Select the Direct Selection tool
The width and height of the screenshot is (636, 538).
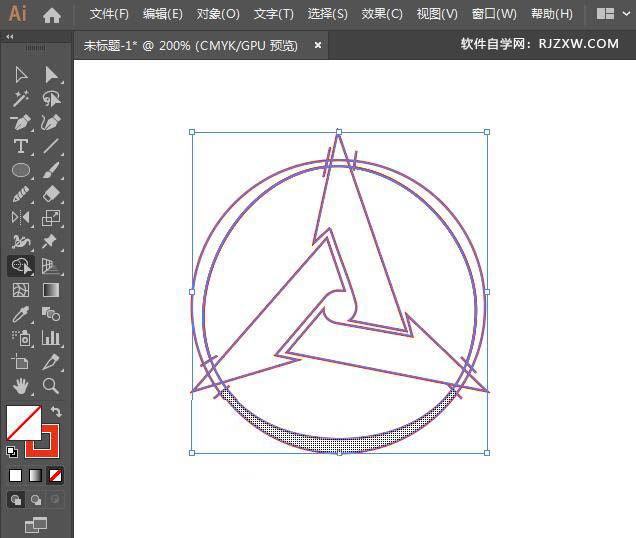click(52, 75)
